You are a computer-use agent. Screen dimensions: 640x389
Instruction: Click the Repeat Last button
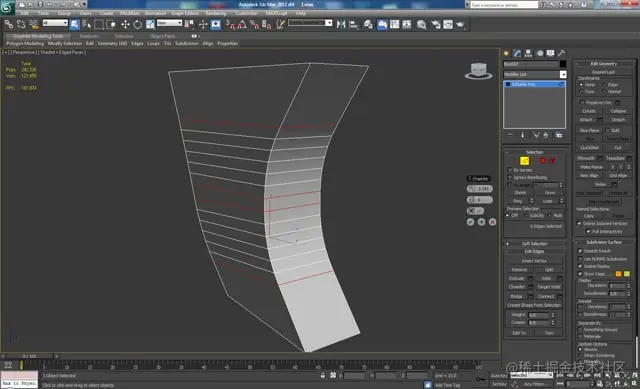pos(603,72)
